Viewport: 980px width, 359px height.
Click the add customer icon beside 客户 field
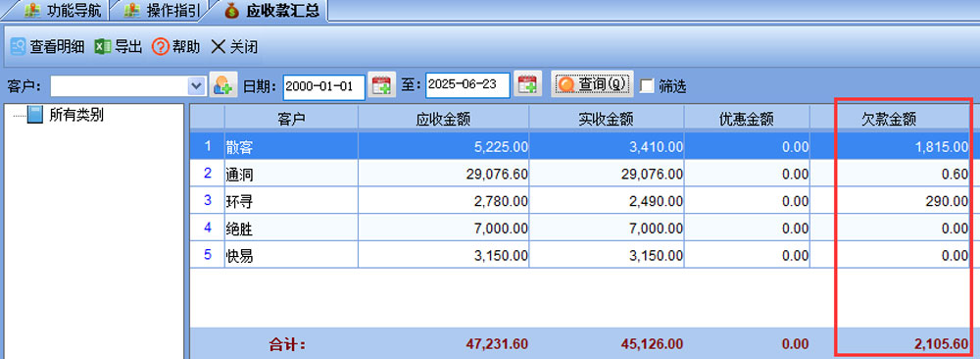click(x=223, y=84)
